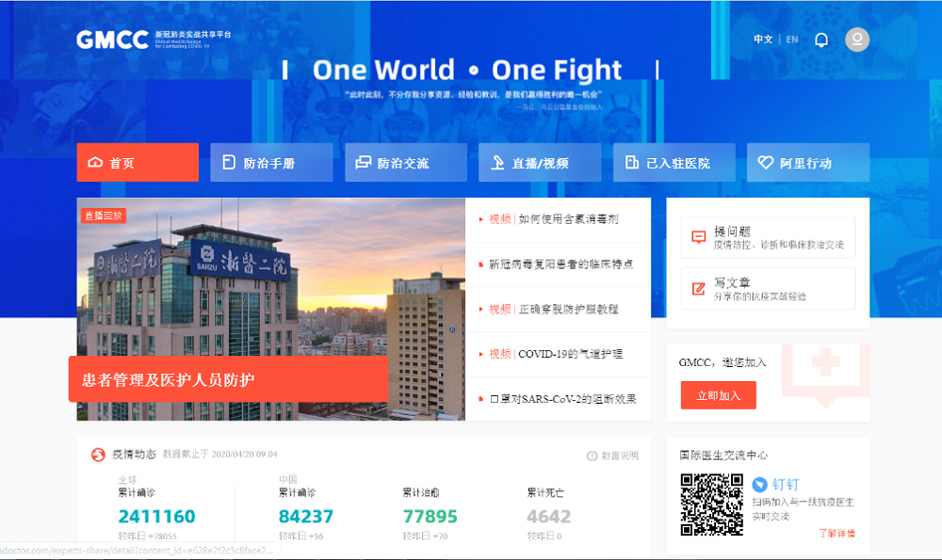Click the notification bell icon
This screenshot has height=560, width=942.
[x=821, y=40]
